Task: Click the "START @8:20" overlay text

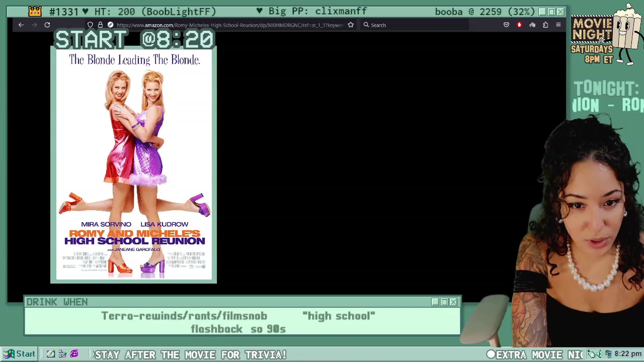Action: coord(134,39)
